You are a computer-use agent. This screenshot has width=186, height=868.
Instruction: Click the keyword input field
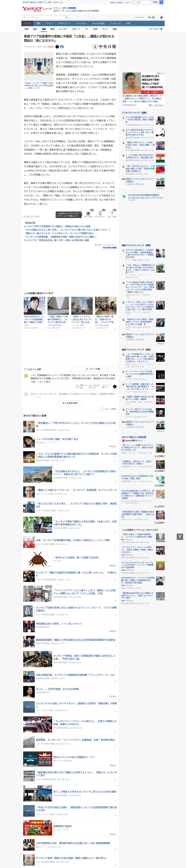[x=43, y=18]
